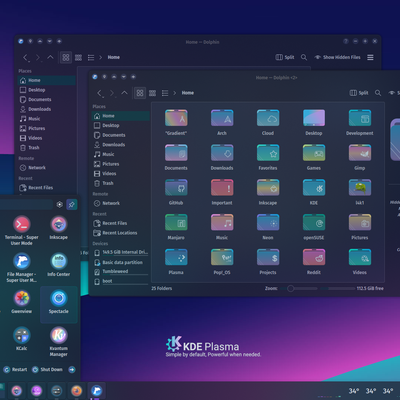
Task: Switch front Dolphin window to compact view
Action: (x=152, y=93)
